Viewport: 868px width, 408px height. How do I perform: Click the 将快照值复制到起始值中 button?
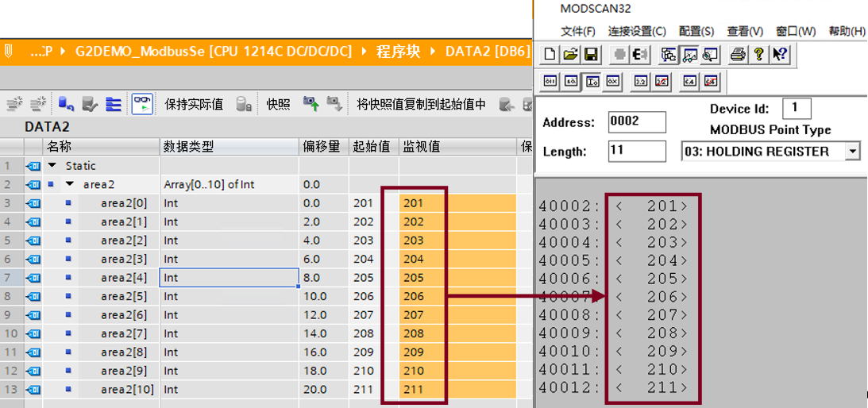421,104
